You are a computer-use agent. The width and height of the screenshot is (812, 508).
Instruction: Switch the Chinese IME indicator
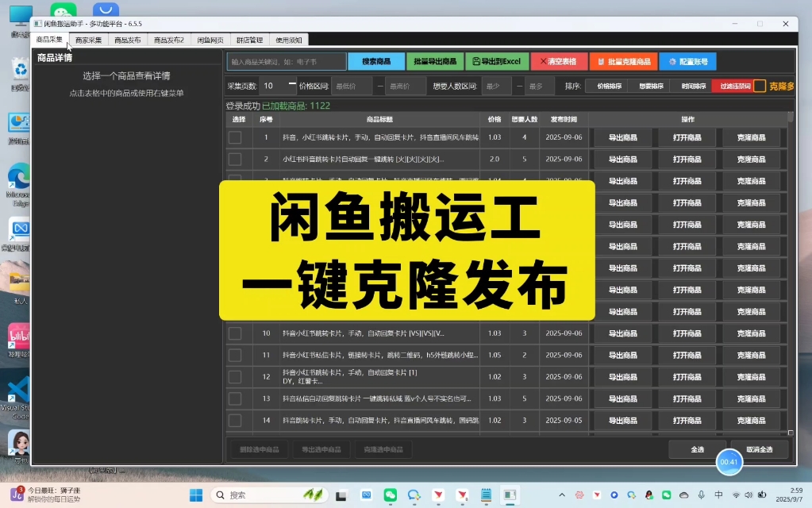tap(719, 495)
